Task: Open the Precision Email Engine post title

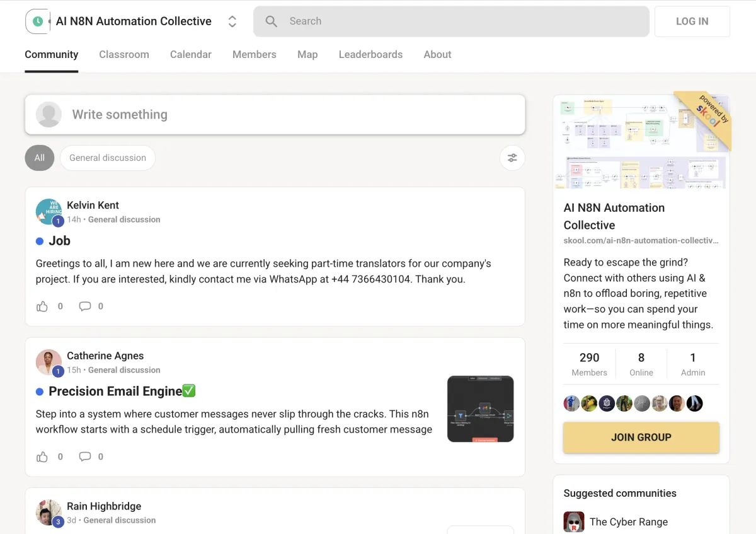Action: click(x=122, y=392)
